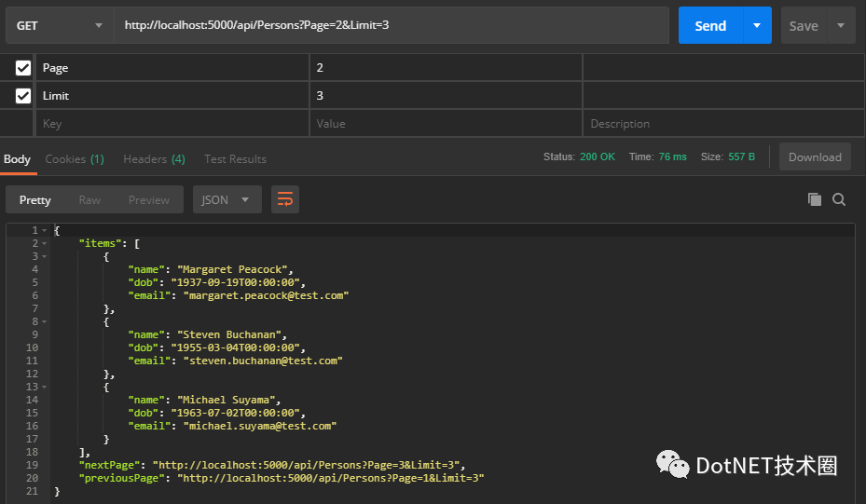Open the Cookies (1) tab

75,159
